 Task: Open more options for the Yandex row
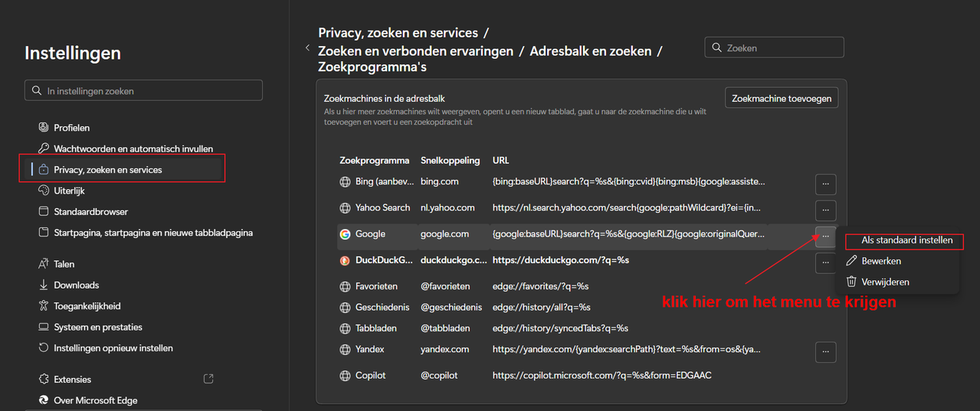(825, 352)
